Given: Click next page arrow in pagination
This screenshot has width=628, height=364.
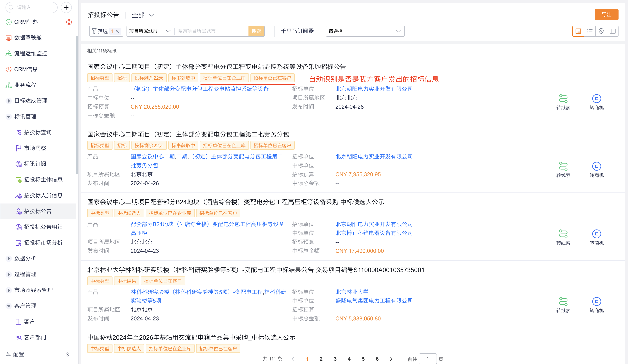Looking at the screenshot, I should point(391,359).
